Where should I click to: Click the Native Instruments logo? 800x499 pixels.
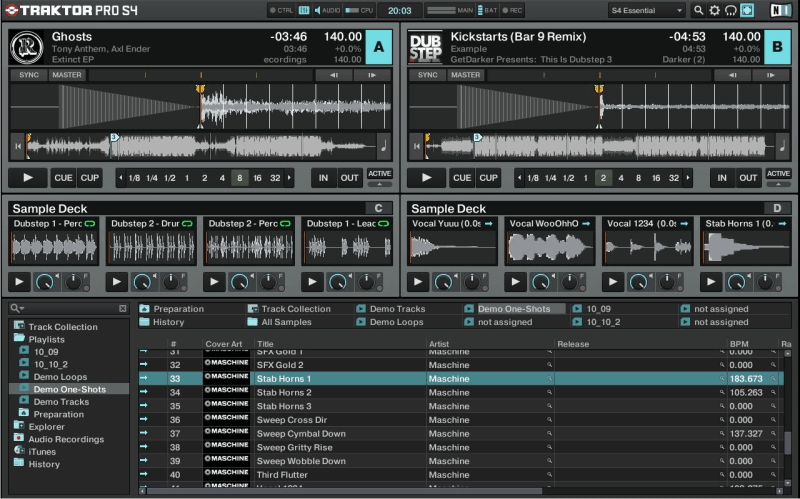tap(780, 10)
